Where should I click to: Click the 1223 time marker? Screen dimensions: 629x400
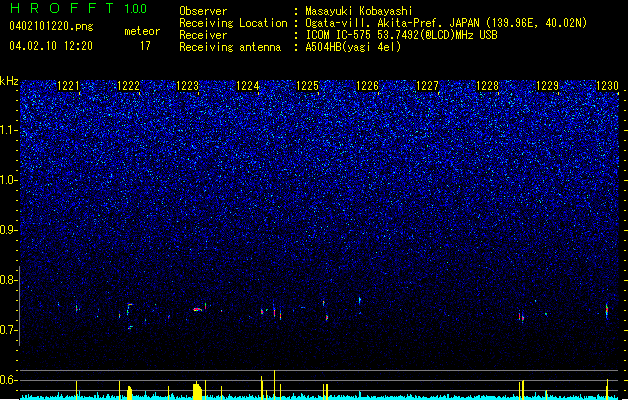[x=188, y=85]
